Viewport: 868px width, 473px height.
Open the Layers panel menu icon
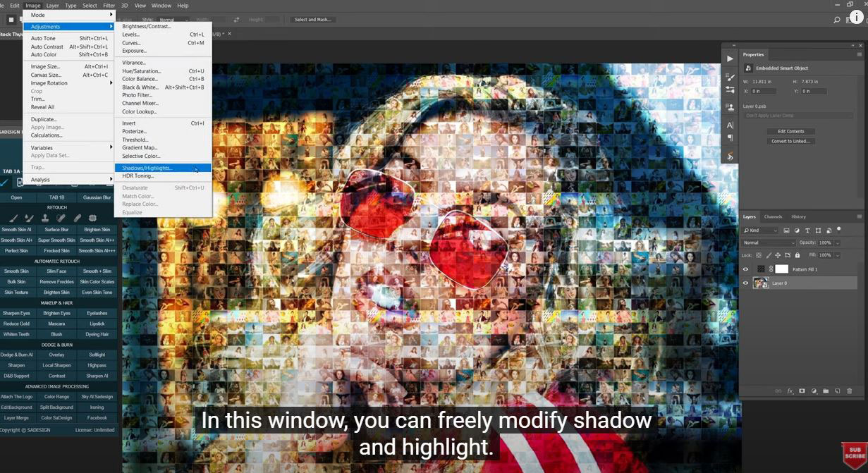point(859,216)
